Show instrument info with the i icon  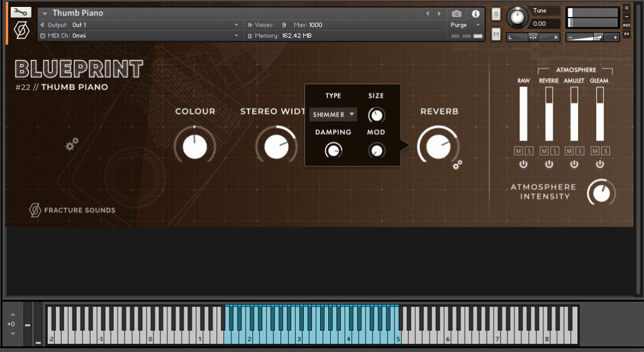pos(475,14)
